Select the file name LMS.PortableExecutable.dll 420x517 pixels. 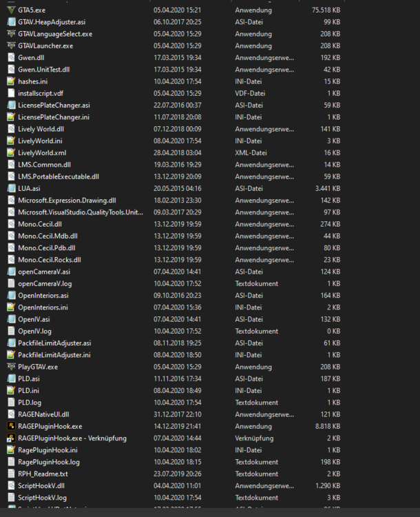59,176
